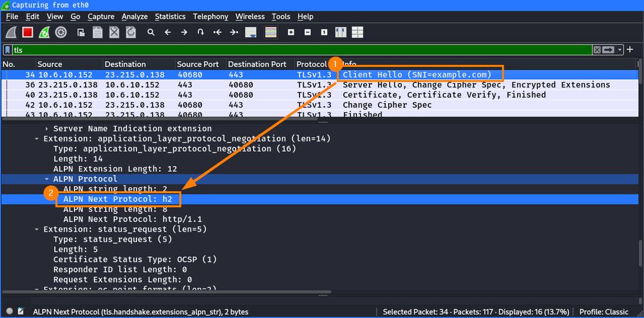
Task: Open display filter history dropdown
Action: [619, 50]
